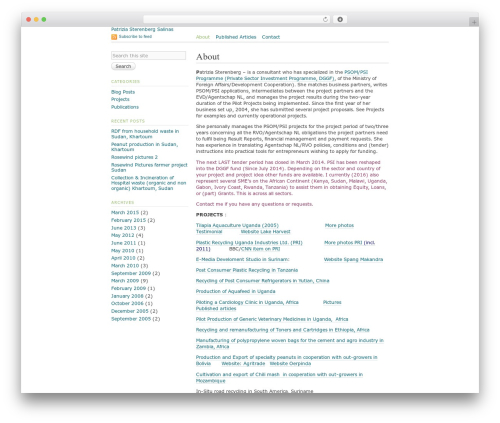Open March 2010 archive

(125, 266)
